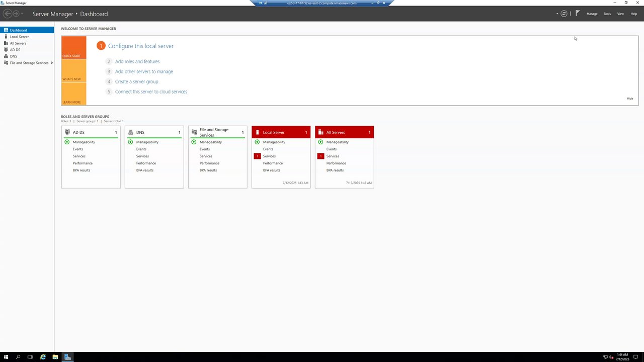
Task: Open the Manage menu
Action: (592, 14)
